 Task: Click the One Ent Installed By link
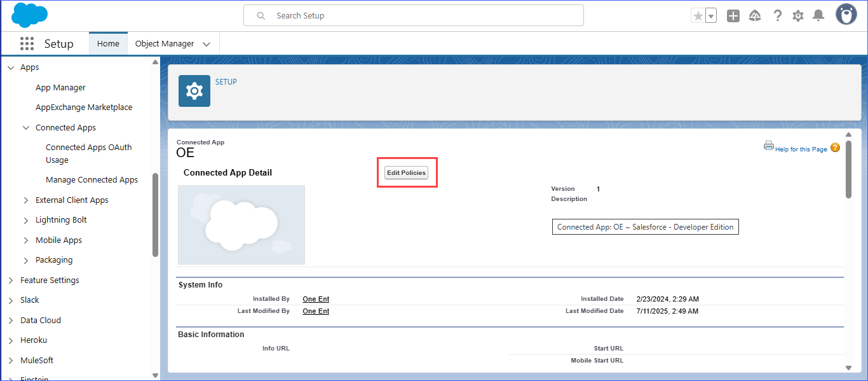(x=316, y=299)
